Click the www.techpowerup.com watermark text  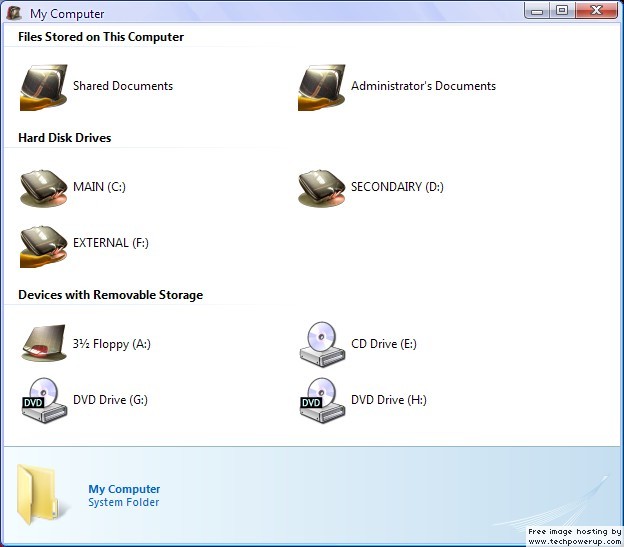pyautogui.click(x=575, y=541)
